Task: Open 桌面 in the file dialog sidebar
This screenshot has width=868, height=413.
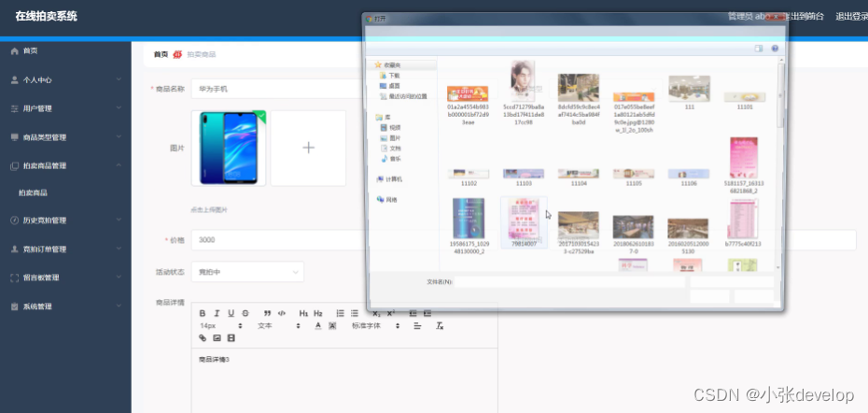Action: pos(390,86)
